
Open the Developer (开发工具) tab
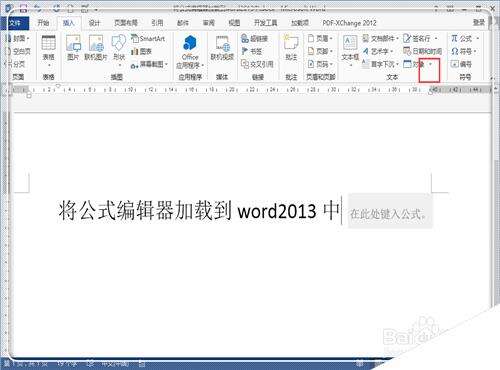pos(266,23)
